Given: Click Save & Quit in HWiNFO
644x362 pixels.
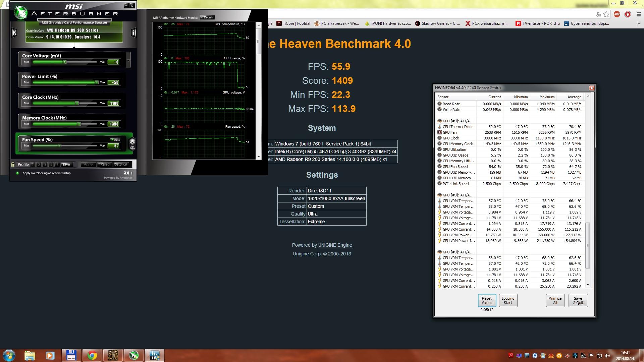Looking at the screenshot, I should 578,300.
